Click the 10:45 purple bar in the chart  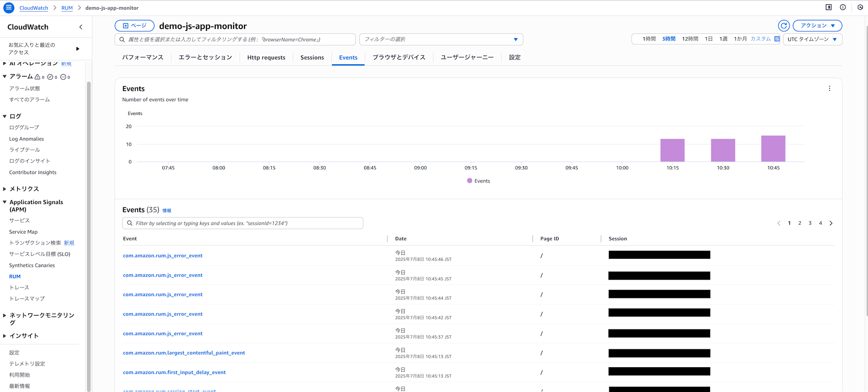tap(773, 148)
